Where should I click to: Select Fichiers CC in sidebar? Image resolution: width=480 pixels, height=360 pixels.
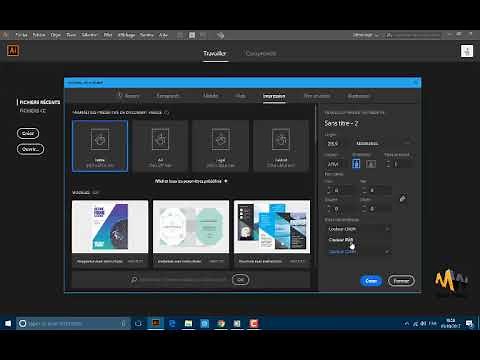pyautogui.click(x=33, y=110)
